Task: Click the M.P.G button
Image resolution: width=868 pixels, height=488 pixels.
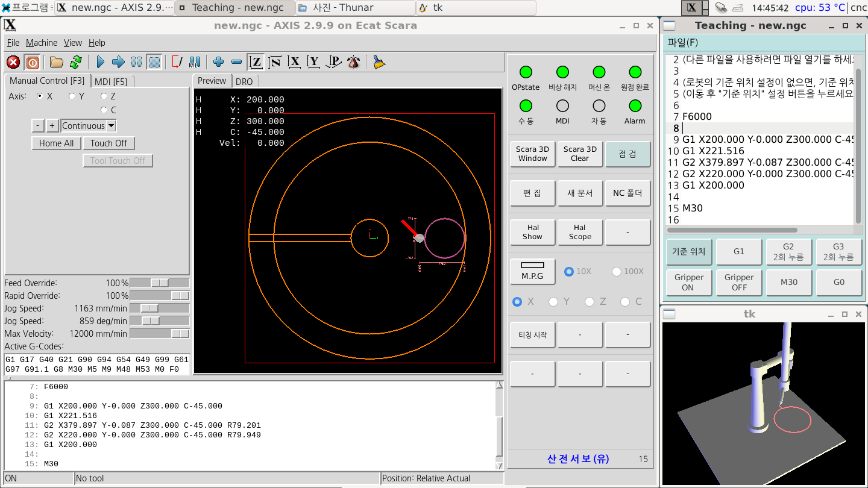Action: 532,271
